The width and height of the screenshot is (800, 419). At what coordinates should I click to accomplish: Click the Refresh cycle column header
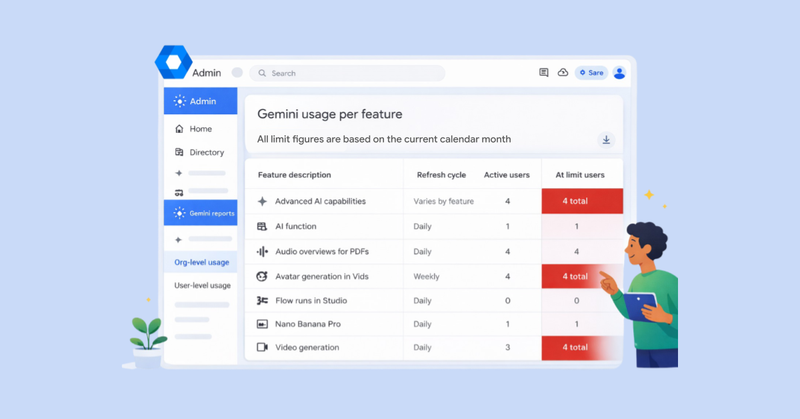coord(441,175)
